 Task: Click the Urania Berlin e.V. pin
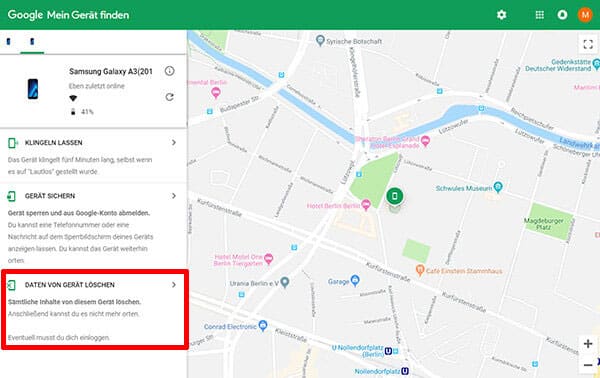tap(285, 283)
